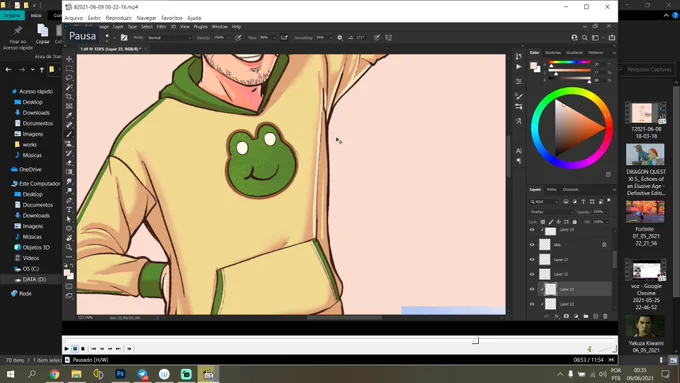Viewport: 680px width, 383px height.
Task: Toggle visibility of Layer 17
Action: point(532,259)
